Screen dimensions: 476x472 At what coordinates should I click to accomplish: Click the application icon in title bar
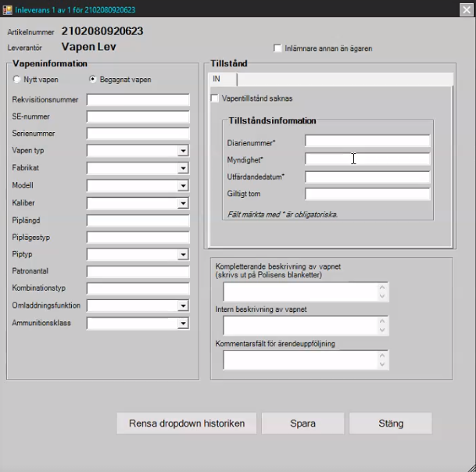coord(7,9)
